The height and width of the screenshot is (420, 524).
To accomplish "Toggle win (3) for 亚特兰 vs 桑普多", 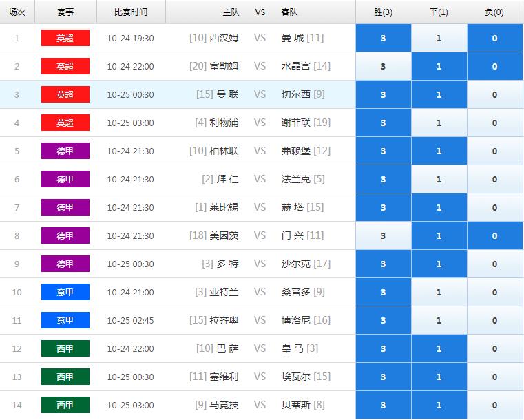I will (x=384, y=292).
